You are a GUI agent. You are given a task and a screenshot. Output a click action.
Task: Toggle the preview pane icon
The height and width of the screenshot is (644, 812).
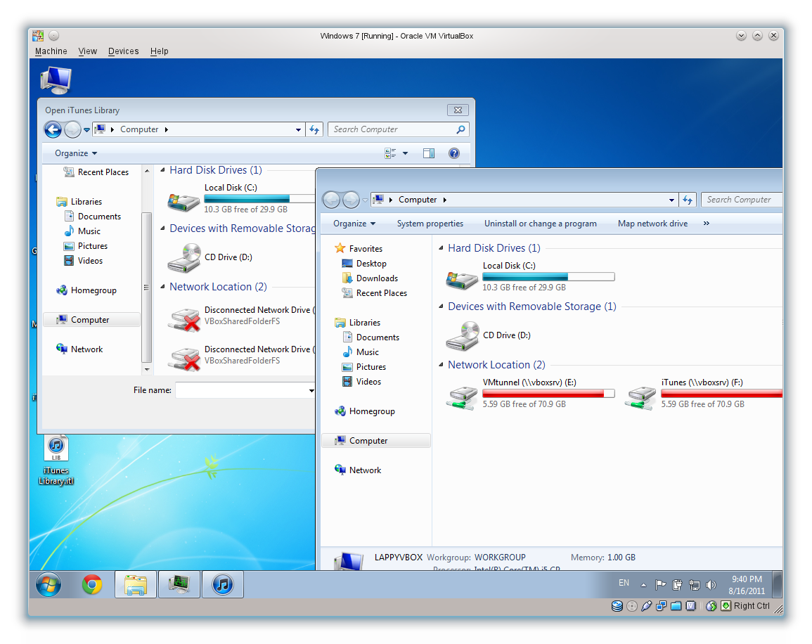point(429,153)
